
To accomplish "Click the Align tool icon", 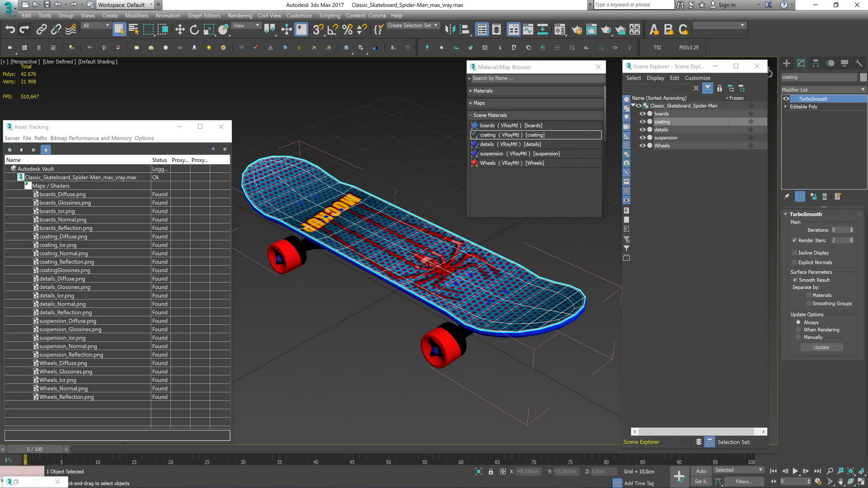I will pyautogui.click(x=464, y=30).
